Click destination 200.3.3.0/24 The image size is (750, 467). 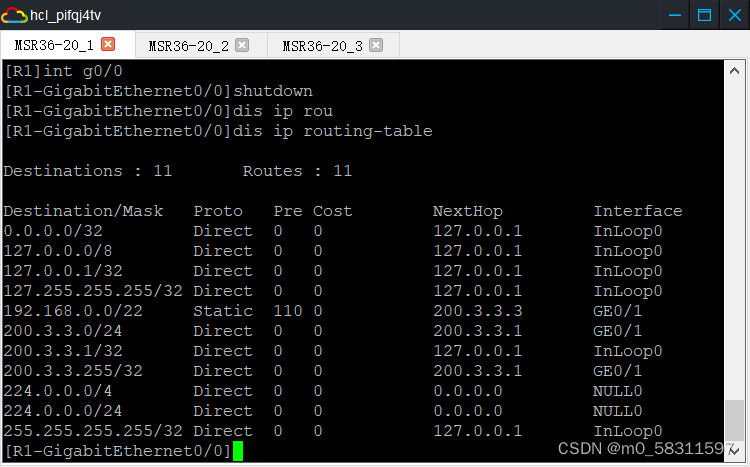tap(63, 331)
